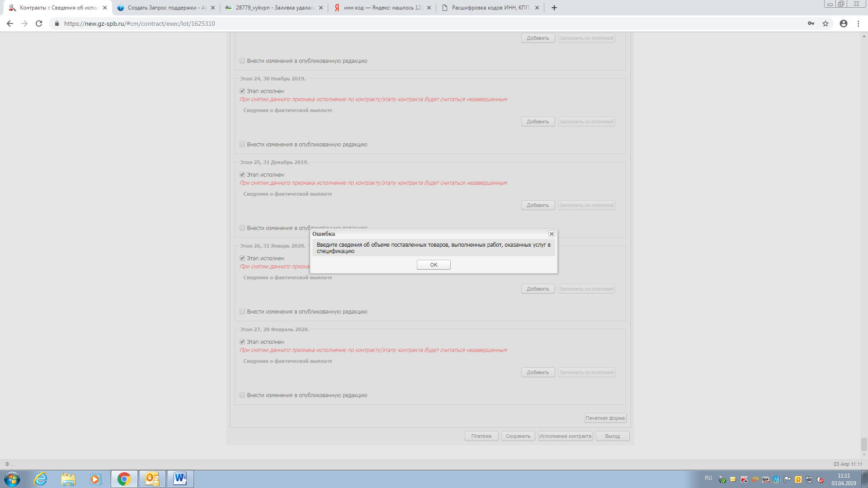Close the error dialog with X
Screen dimensions: 868x488
(552, 234)
